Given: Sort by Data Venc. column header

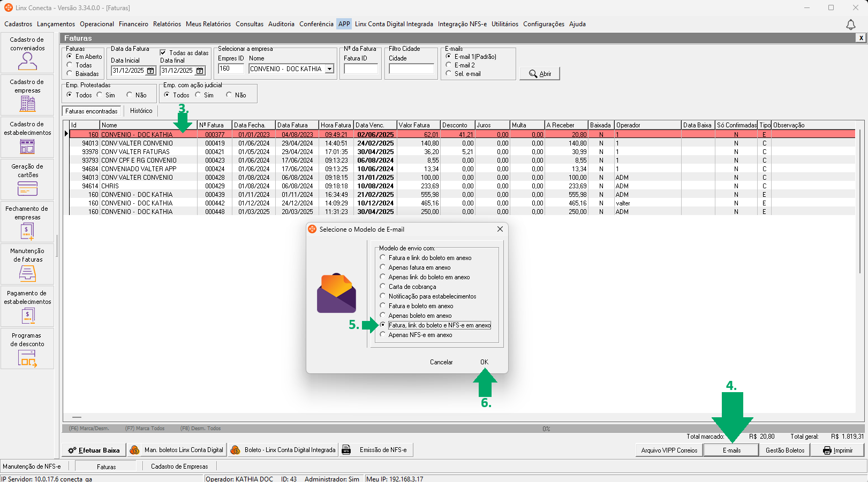Looking at the screenshot, I should (375, 125).
